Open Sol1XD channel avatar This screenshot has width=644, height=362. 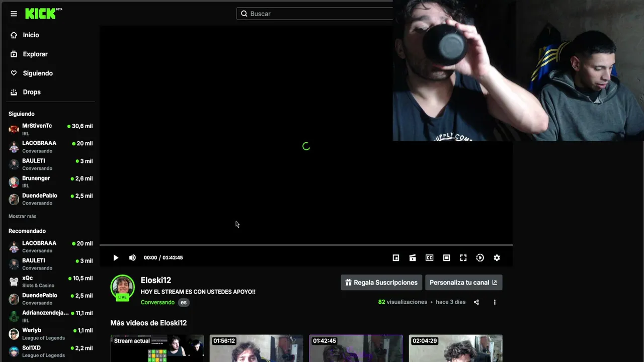click(14, 351)
